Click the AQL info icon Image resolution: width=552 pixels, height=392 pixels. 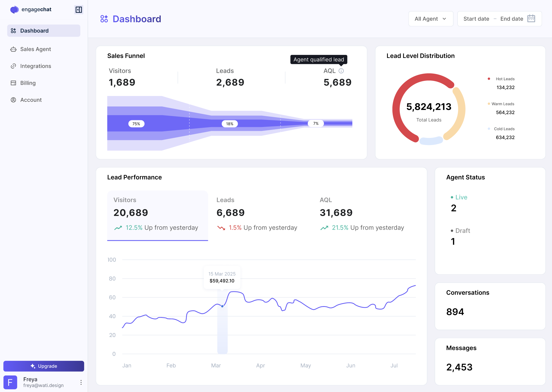pos(341,71)
